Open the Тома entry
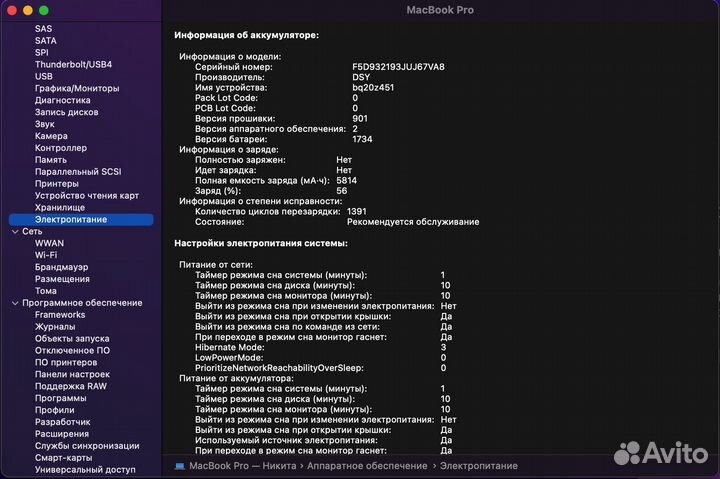The height and width of the screenshot is (479, 720). pyautogui.click(x=45, y=291)
